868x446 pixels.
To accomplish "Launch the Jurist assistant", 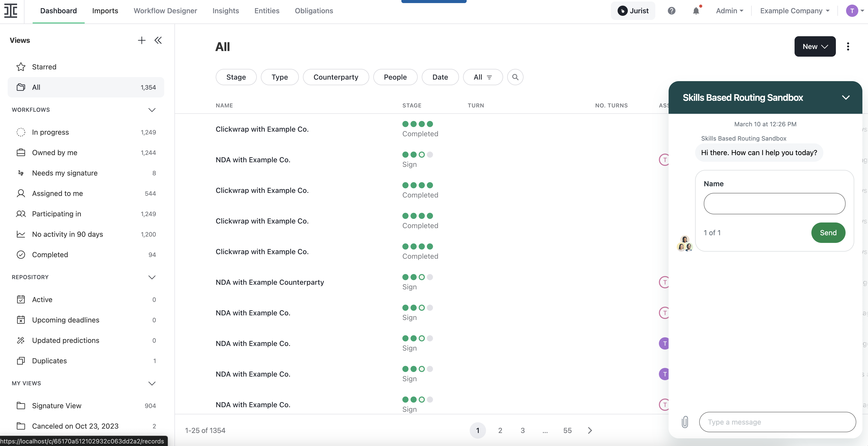I will tap(633, 11).
